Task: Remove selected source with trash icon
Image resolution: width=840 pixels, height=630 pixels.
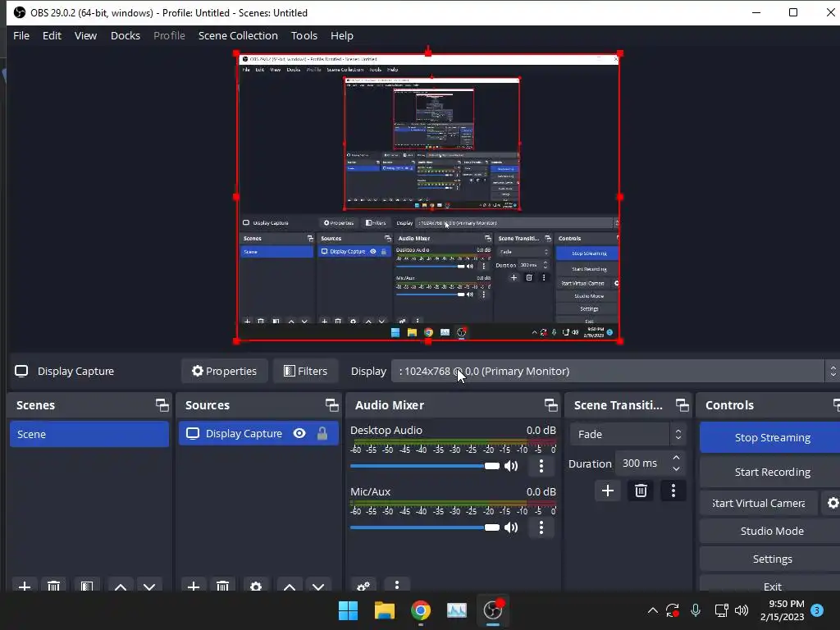Action: point(223,586)
